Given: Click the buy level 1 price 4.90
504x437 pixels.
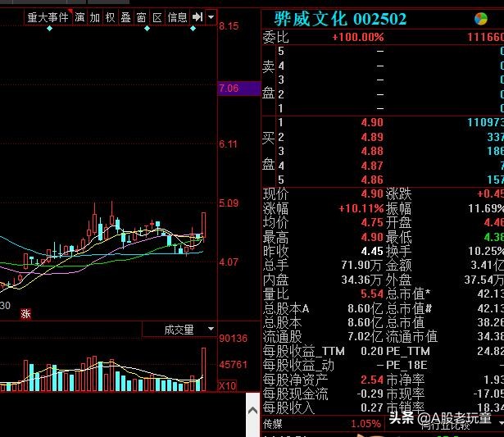Looking at the screenshot, I should click(372, 122).
